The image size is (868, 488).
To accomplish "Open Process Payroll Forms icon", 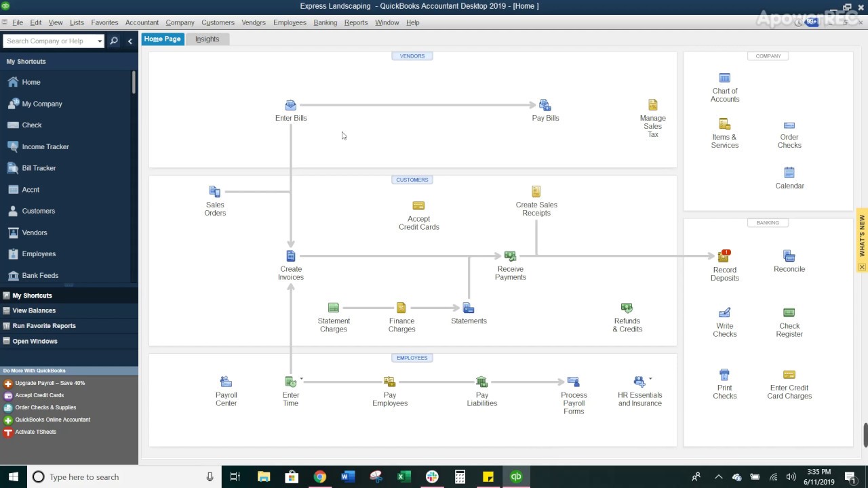I will [x=573, y=382].
